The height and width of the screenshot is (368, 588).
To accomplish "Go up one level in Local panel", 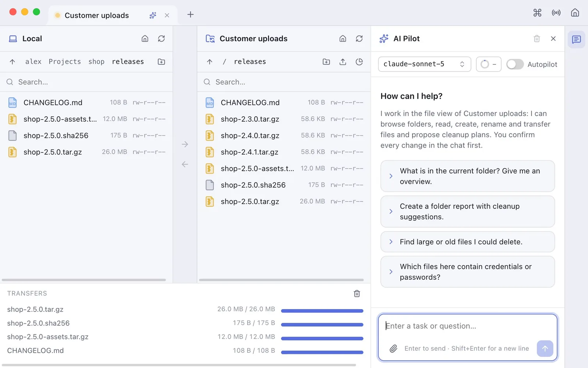I will (x=12, y=62).
